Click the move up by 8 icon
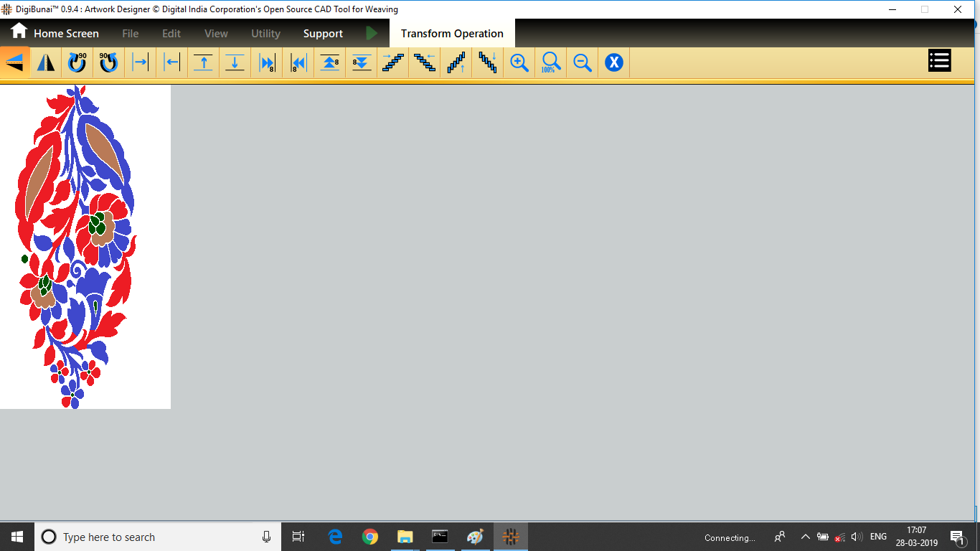Image resolution: width=980 pixels, height=551 pixels. click(330, 62)
